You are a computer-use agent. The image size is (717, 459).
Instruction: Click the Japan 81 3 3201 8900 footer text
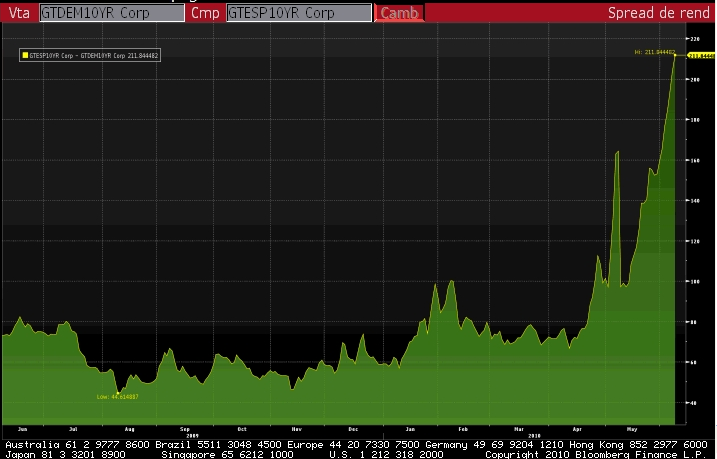(x=65, y=454)
